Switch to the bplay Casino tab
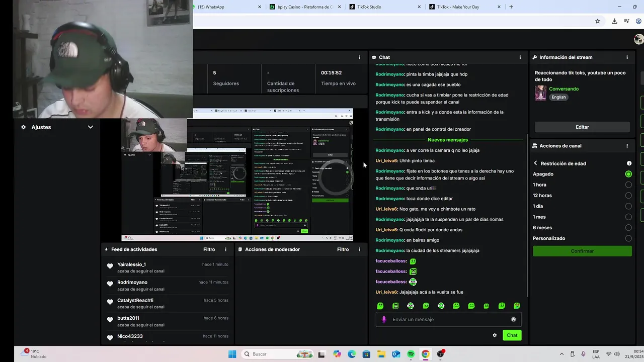The width and height of the screenshot is (644, 362). point(305,7)
